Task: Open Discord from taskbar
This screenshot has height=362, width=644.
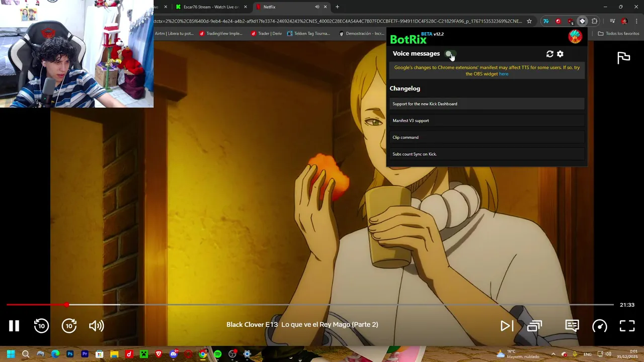Action: coord(174,354)
